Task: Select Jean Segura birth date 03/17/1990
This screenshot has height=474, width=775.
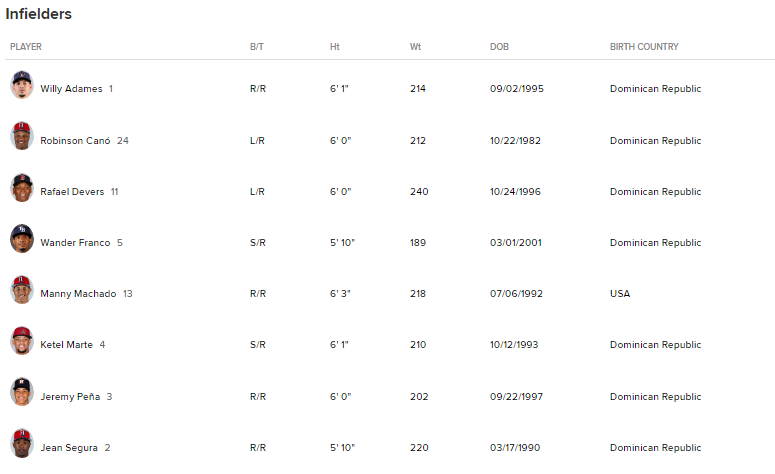Action: click(515, 448)
